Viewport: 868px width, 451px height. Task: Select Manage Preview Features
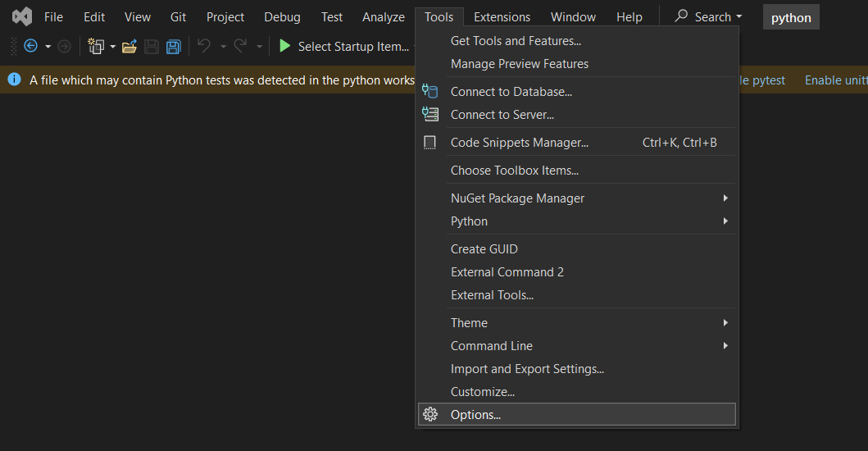pyautogui.click(x=577, y=64)
